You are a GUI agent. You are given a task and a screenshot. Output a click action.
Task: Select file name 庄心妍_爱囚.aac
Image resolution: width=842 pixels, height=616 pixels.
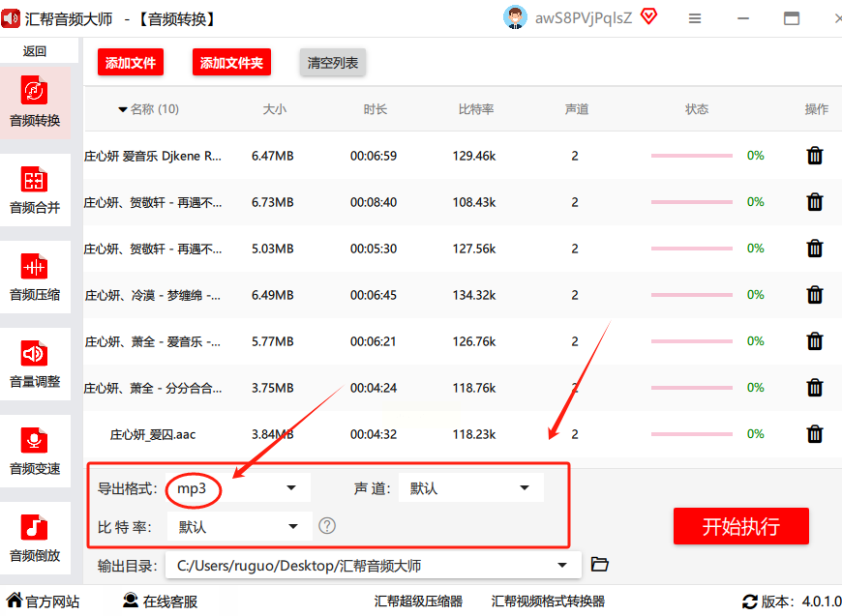(x=153, y=434)
